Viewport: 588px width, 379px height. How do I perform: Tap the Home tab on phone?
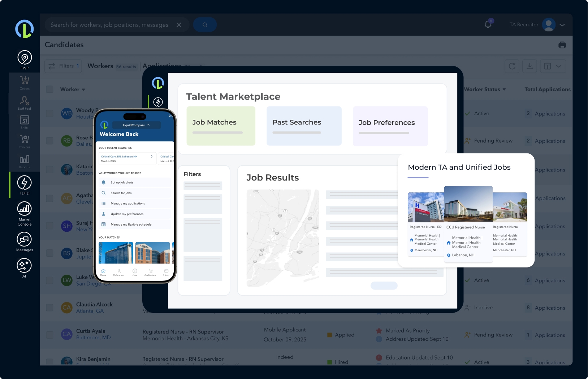point(103,272)
